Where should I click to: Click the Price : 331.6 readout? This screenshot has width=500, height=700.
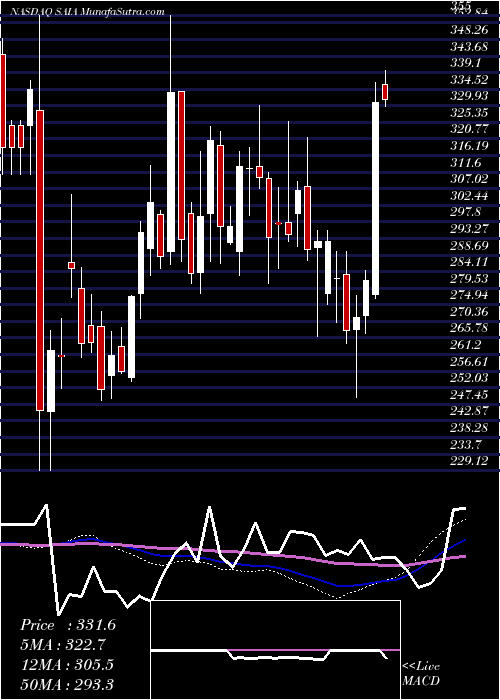tap(68, 625)
